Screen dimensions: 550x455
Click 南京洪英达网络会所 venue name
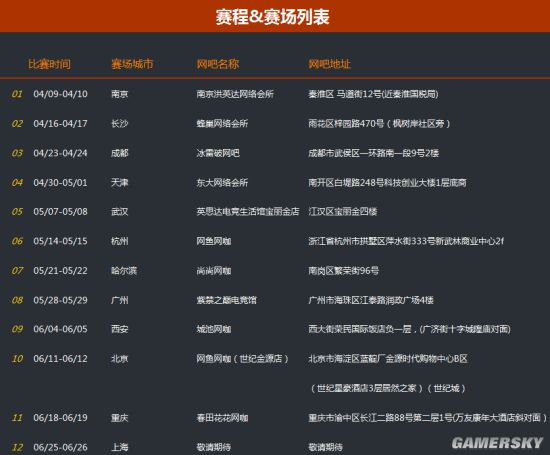click(x=235, y=94)
